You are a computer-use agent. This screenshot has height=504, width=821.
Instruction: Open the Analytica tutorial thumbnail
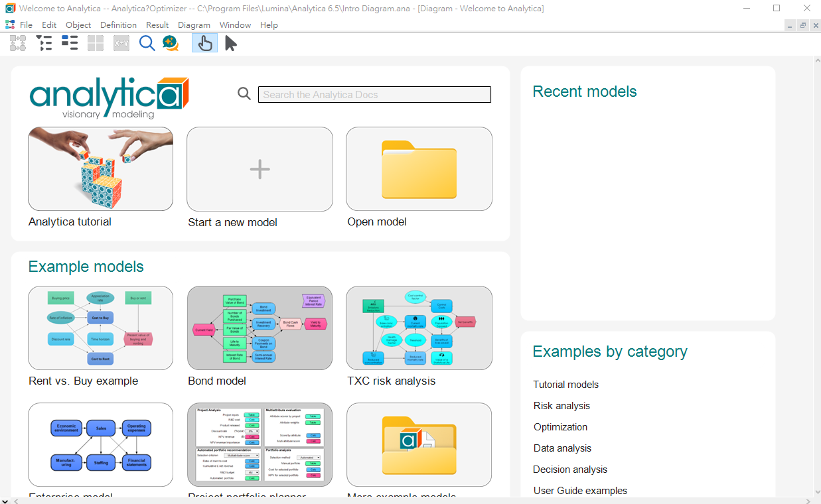100,169
